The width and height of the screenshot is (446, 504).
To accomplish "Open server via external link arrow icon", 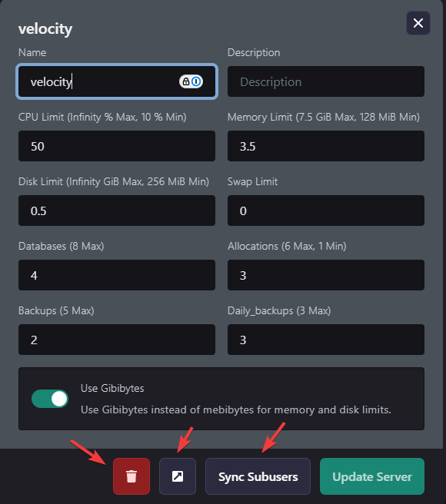I will [x=178, y=476].
